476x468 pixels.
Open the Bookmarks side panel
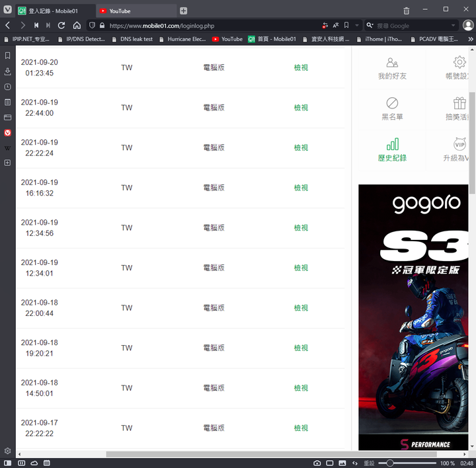pyautogui.click(x=7, y=56)
